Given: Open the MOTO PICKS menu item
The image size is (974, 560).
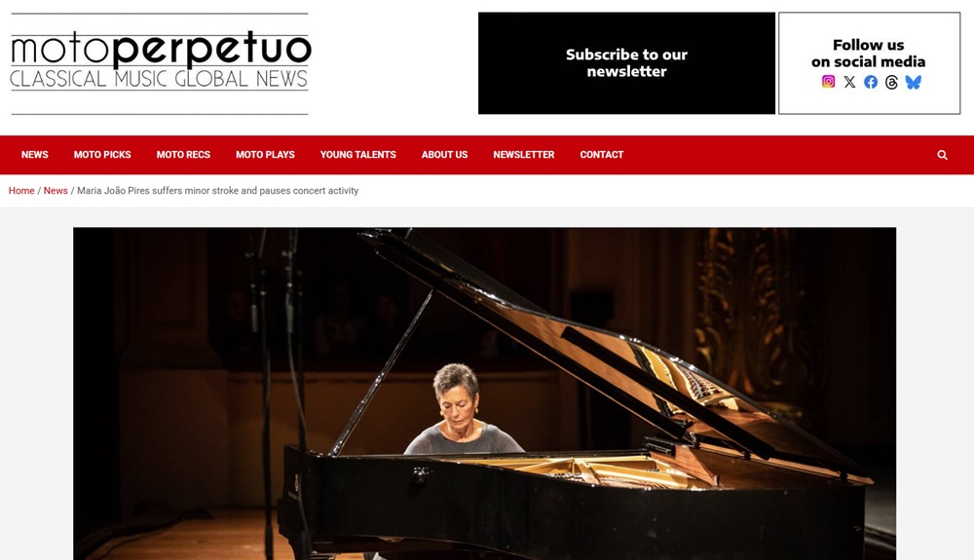Looking at the screenshot, I should 102,155.
